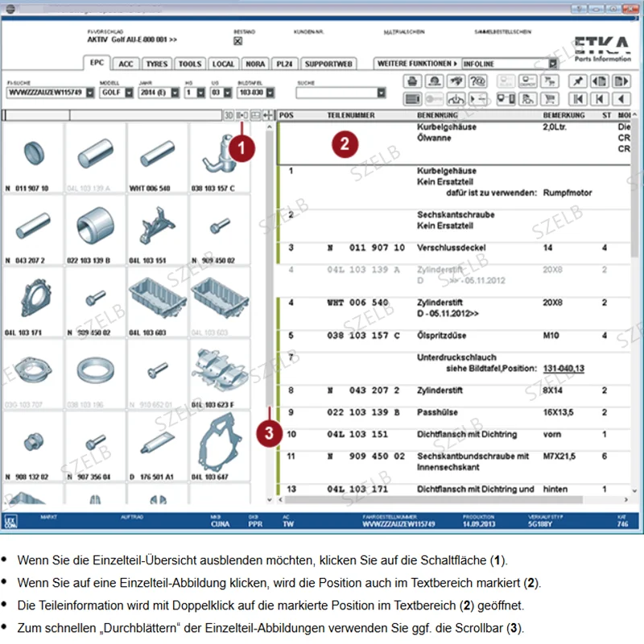Open Bildtafel link 131-040,13
The width and height of the screenshot is (644, 644).
click(x=563, y=369)
